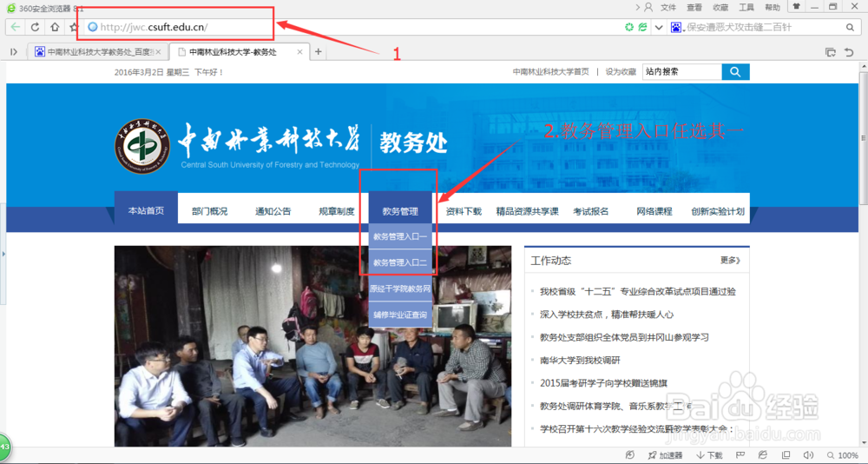Select 辅修毕业证查询 submenu entry
Screen dimensions: 868x464
[x=400, y=315]
